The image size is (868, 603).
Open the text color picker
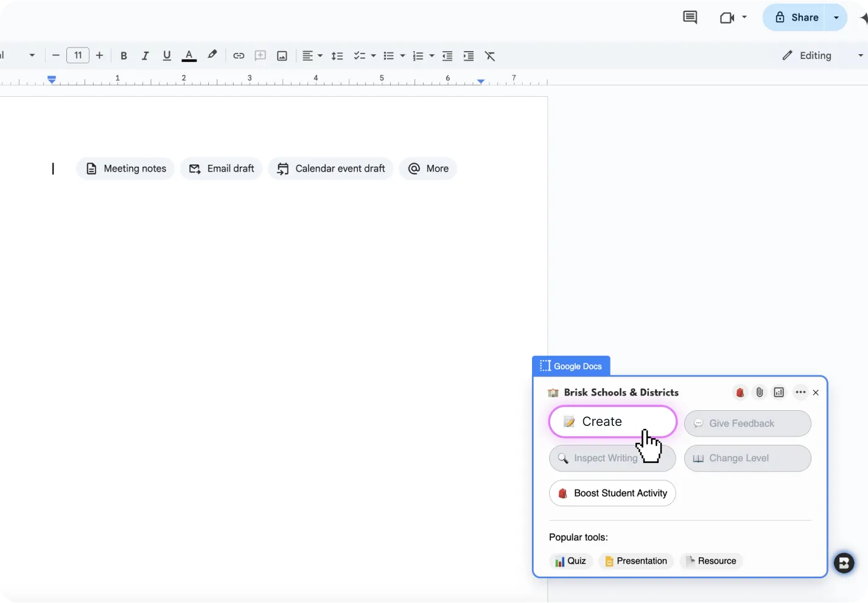[189, 56]
